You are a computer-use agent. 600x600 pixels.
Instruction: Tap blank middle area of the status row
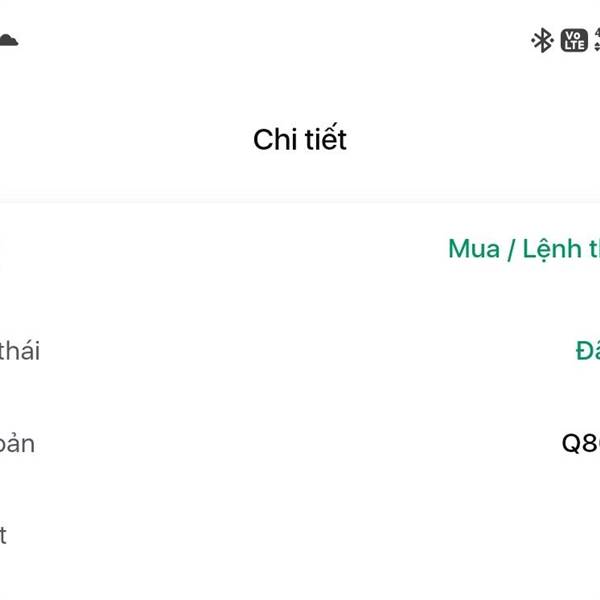point(300,351)
